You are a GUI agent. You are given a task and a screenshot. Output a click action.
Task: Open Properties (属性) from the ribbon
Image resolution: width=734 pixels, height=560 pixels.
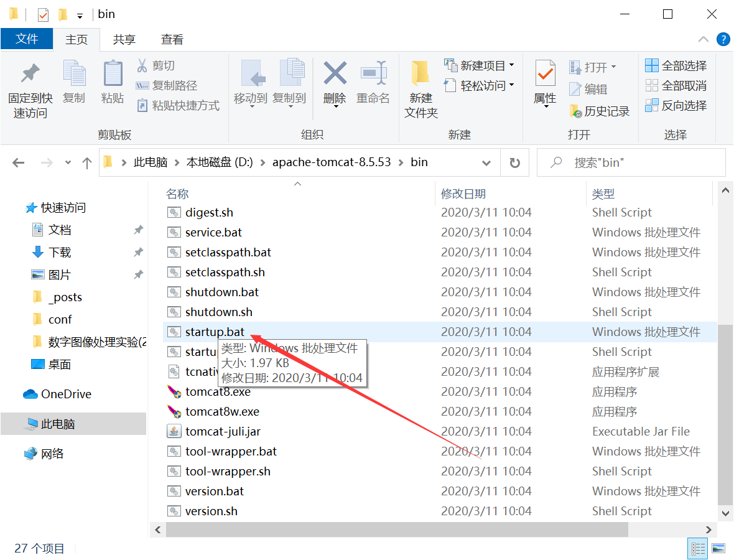(x=545, y=82)
